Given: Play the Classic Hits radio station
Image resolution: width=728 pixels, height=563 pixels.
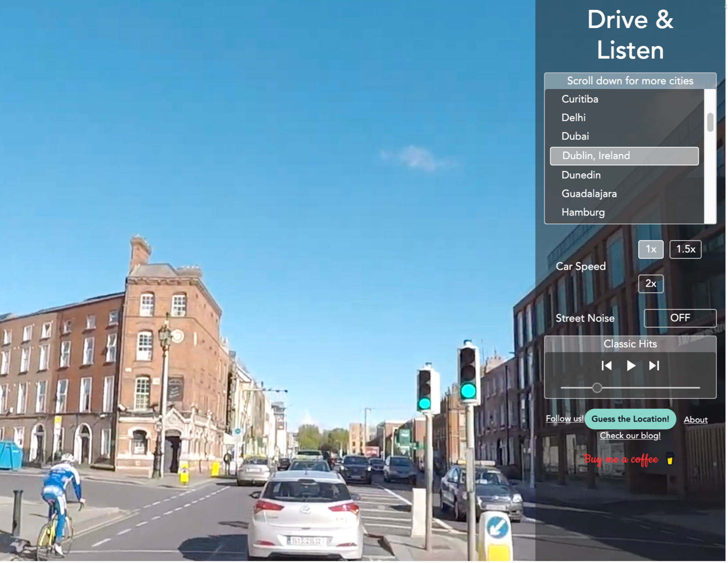Looking at the screenshot, I should (x=630, y=366).
